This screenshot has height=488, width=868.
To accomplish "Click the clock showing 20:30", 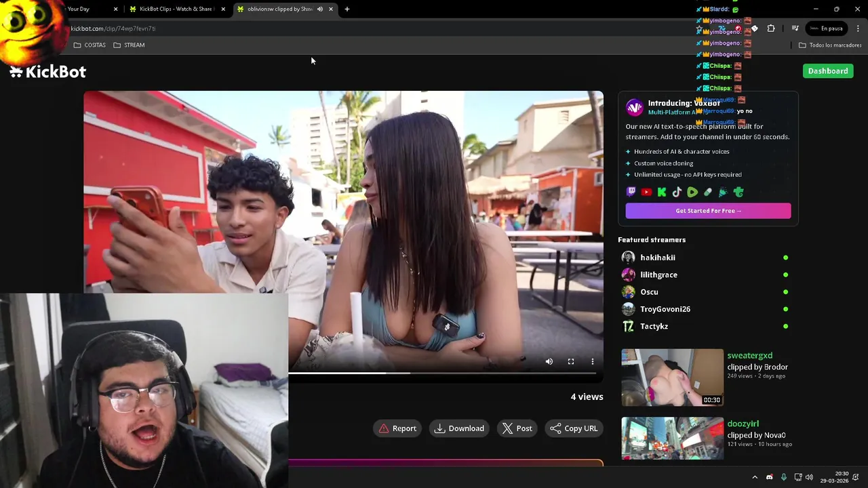I will pyautogui.click(x=841, y=474).
